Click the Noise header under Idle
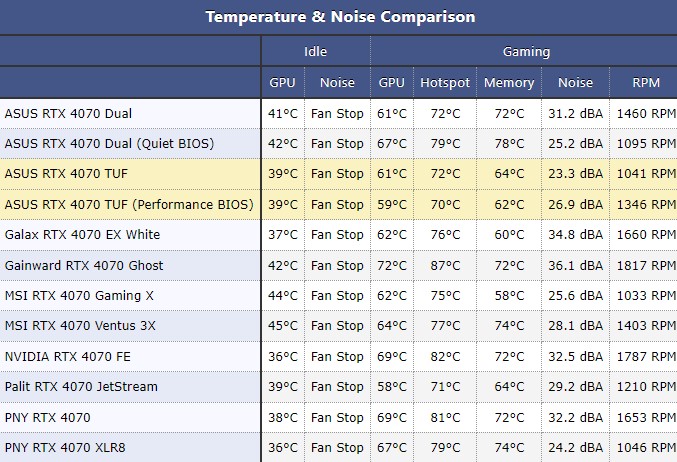Screen dimensions: 677x462 pyautogui.click(x=337, y=83)
